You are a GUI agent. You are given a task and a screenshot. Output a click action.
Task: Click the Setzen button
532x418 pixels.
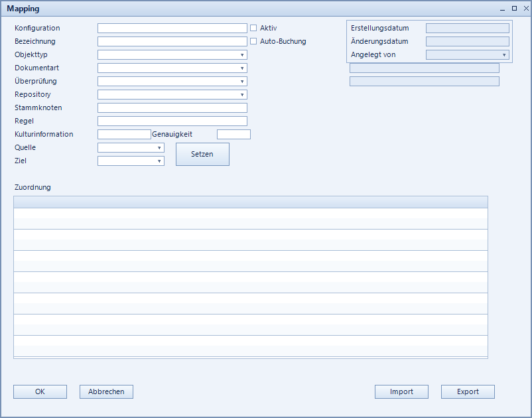click(202, 155)
